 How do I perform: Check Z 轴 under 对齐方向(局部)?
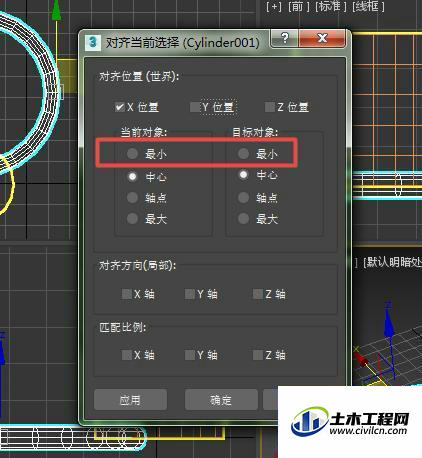tap(258, 294)
